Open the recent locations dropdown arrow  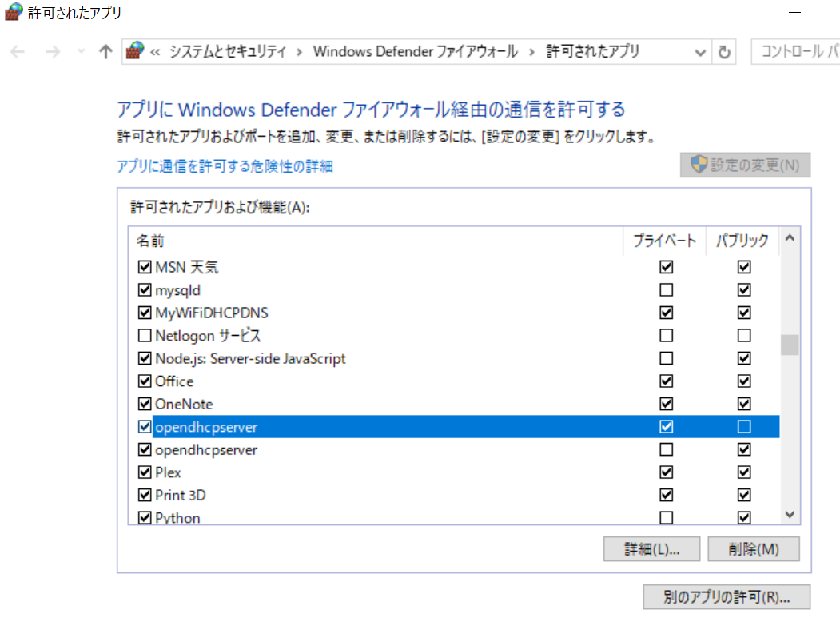81,51
